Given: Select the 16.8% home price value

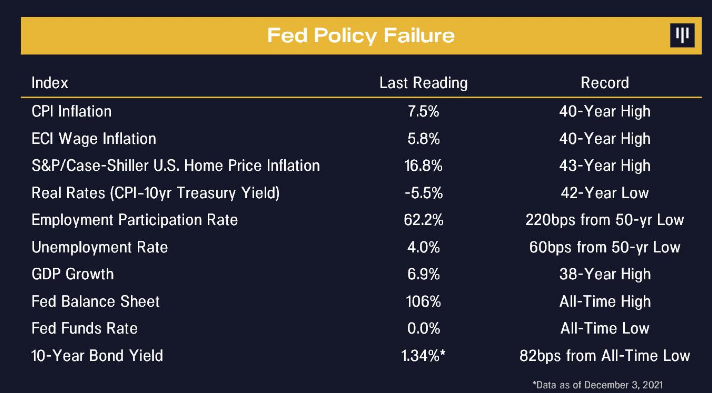Looking at the screenshot, I should [423, 165].
